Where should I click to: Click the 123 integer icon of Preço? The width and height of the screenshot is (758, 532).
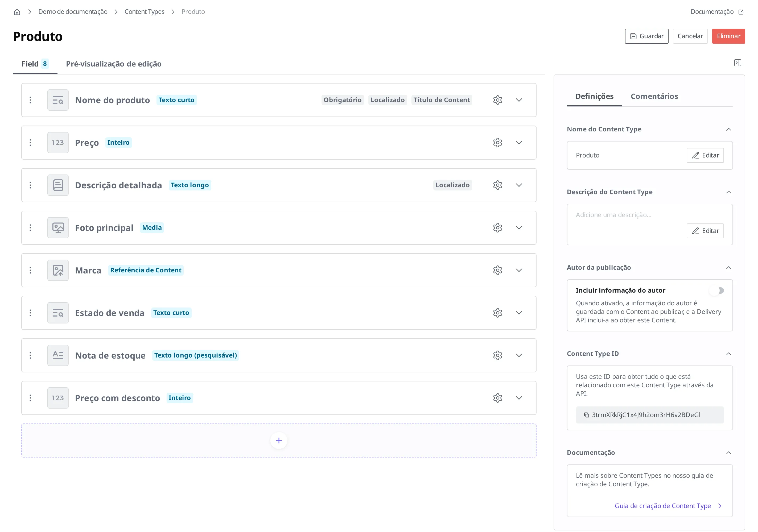click(58, 143)
